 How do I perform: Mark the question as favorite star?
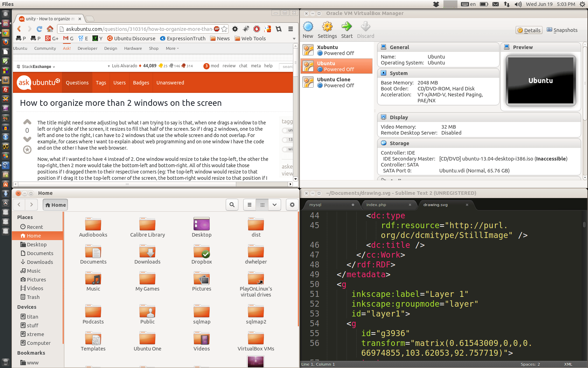pyautogui.click(x=27, y=150)
